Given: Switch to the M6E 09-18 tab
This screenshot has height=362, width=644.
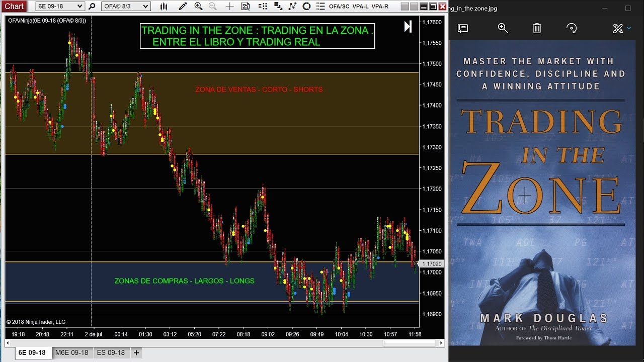Looking at the screenshot, I should pos(72,352).
